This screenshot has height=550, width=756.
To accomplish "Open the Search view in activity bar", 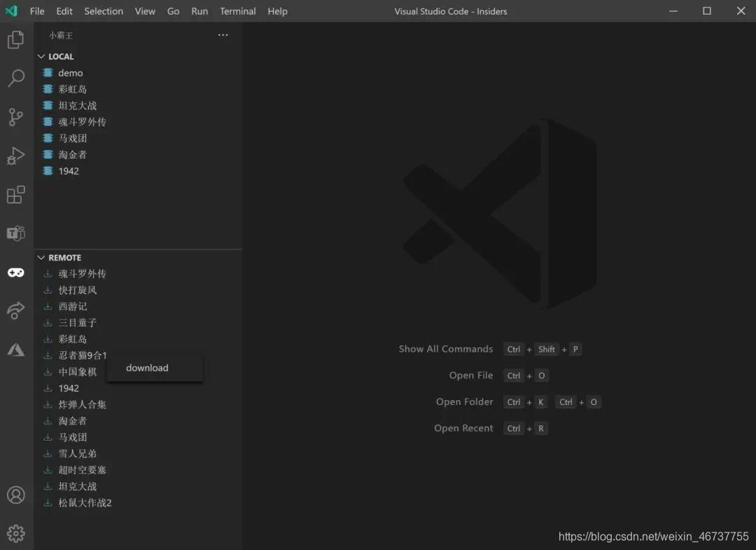I will pyautogui.click(x=16, y=78).
